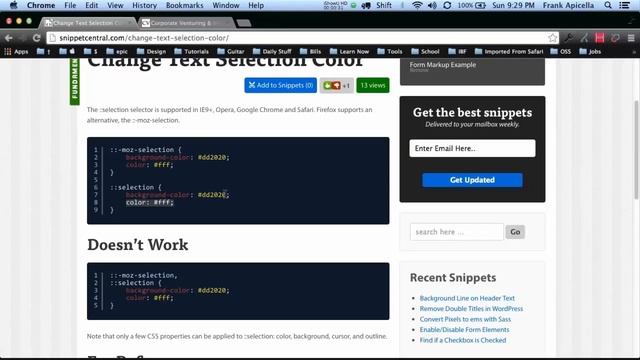Open the File menu
Viewport: 640px width, 360px height.
70,5
